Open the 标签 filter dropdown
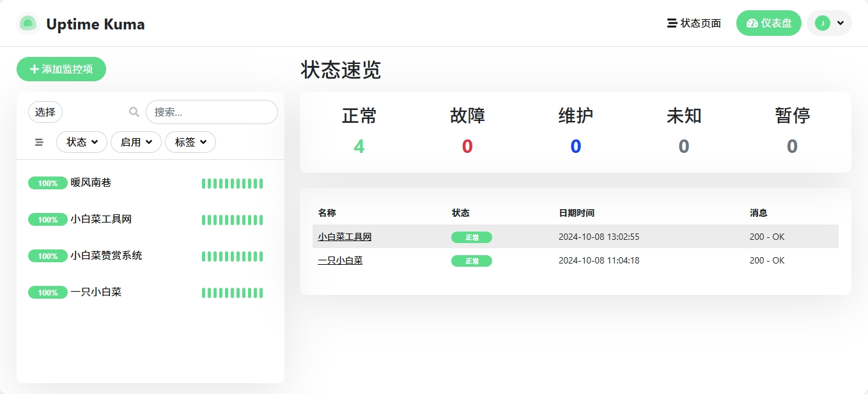The width and height of the screenshot is (868, 394). coord(190,142)
